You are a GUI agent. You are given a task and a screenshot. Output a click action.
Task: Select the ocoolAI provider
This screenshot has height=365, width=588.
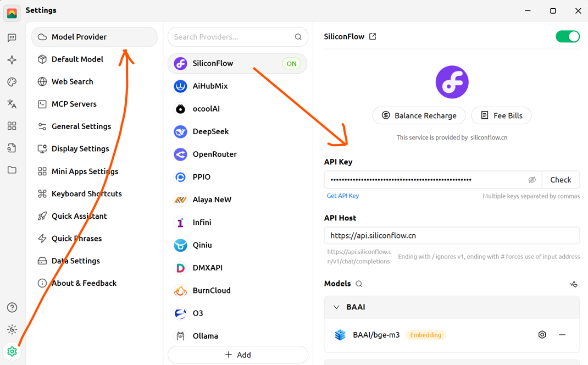(x=237, y=109)
